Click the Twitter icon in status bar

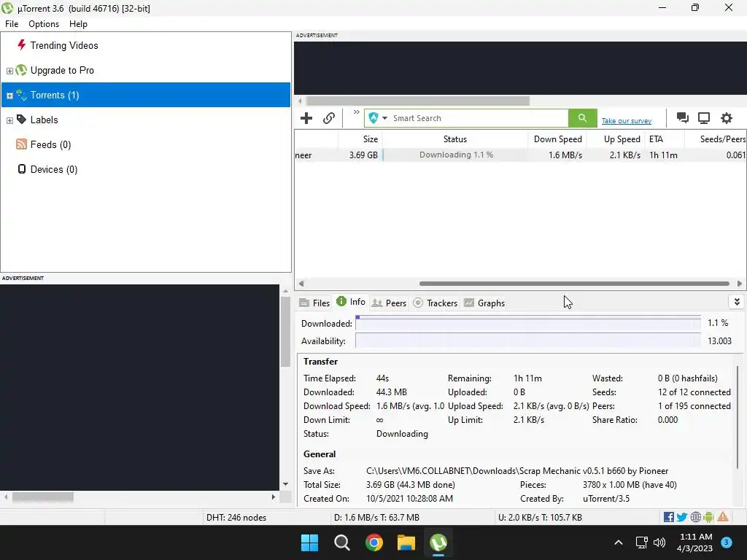[682, 517]
